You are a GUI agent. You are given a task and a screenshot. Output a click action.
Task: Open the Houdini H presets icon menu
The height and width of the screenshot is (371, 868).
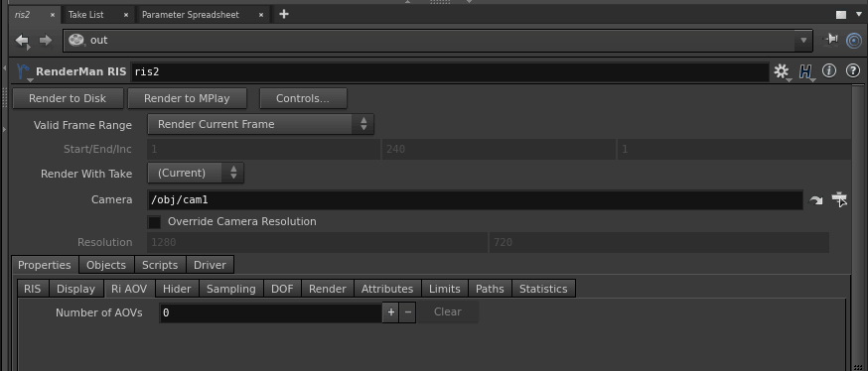pos(805,71)
